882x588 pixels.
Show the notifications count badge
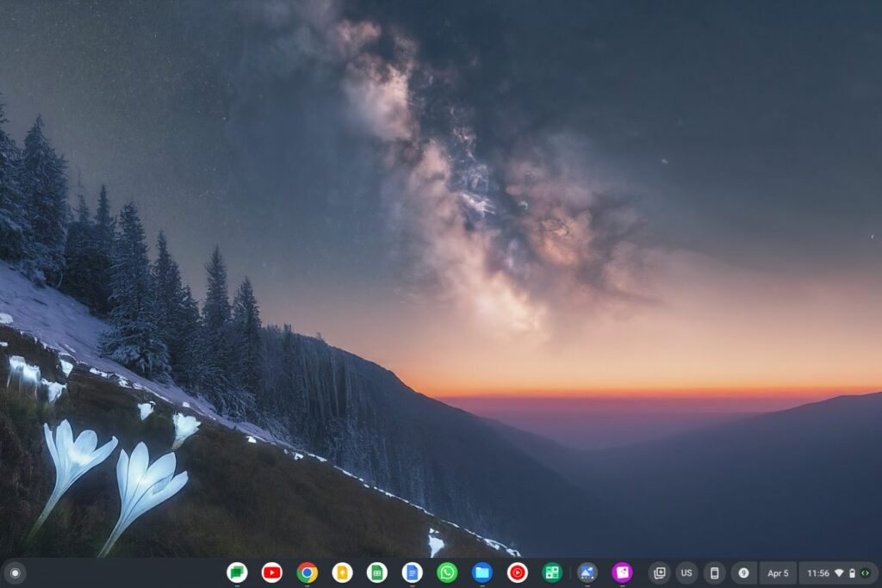point(742,573)
